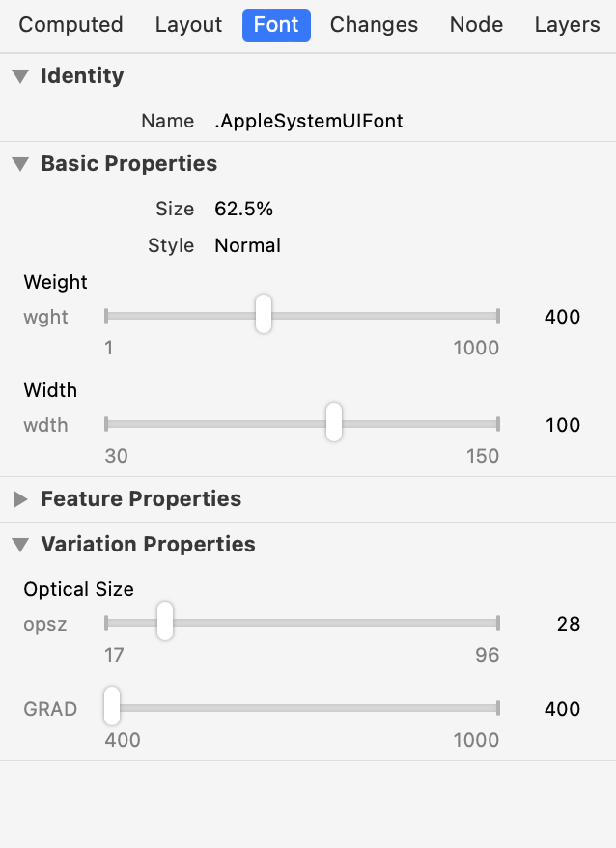This screenshot has width=616, height=848.
Task: Collapse the Variation Properties disclosure triangle
Action: pos(20,545)
